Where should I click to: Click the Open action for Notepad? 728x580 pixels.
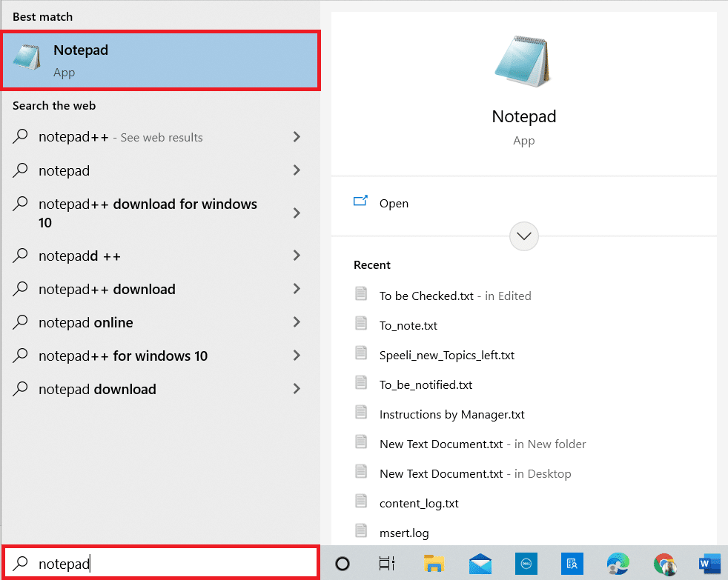(394, 203)
